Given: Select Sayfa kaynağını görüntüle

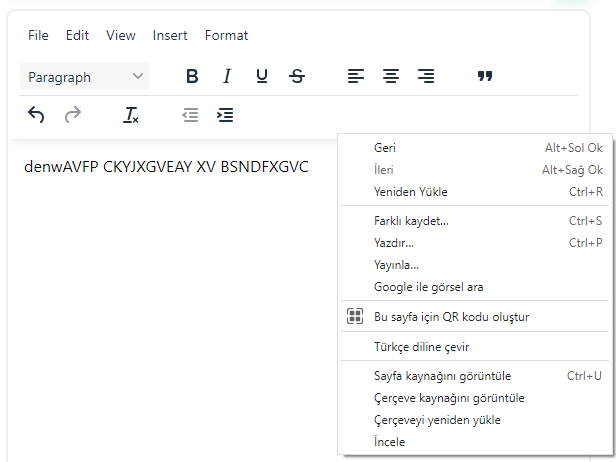Looking at the screenshot, I should coord(475,376).
